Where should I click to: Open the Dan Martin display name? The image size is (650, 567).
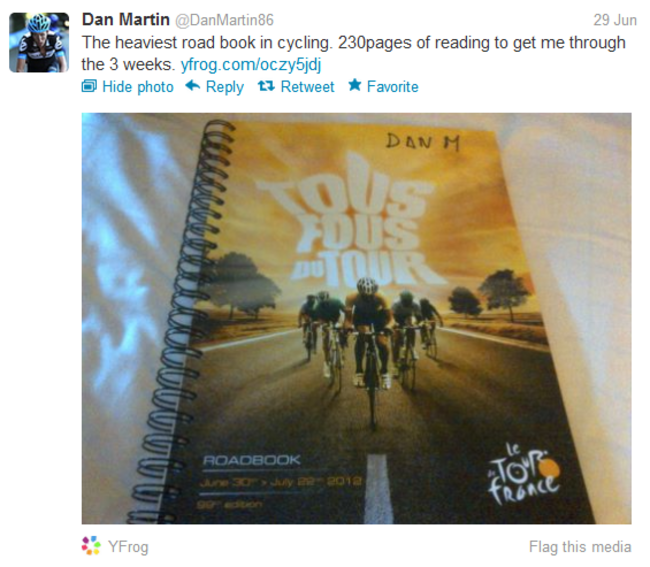[x=126, y=19]
